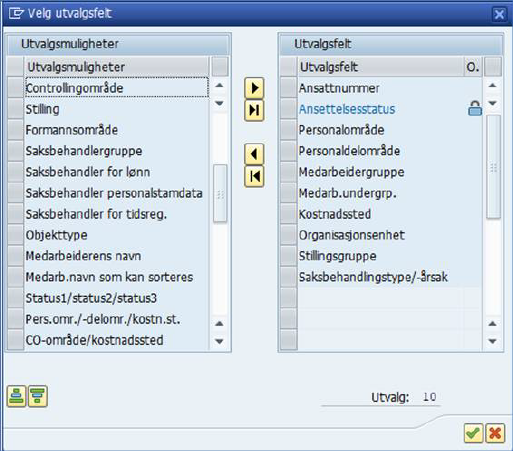Click the 'O.' column header
513x451 pixels.
[x=473, y=67]
